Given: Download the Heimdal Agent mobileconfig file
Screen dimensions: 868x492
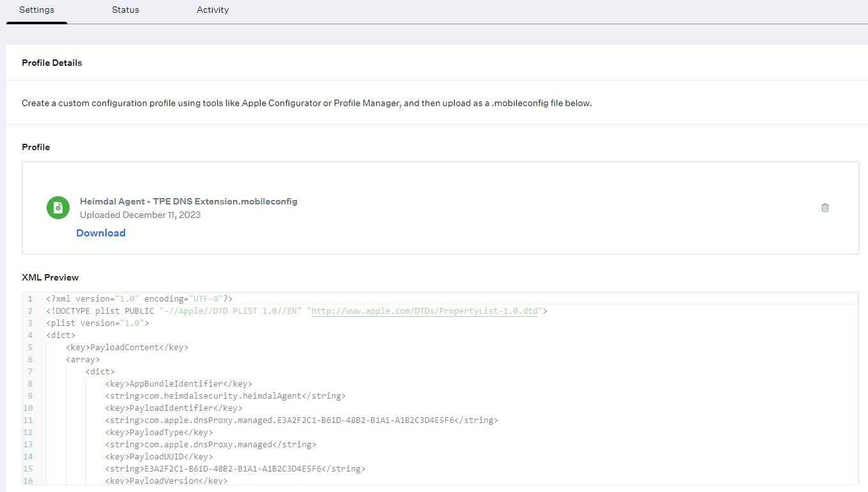Looking at the screenshot, I should point(101,233).
